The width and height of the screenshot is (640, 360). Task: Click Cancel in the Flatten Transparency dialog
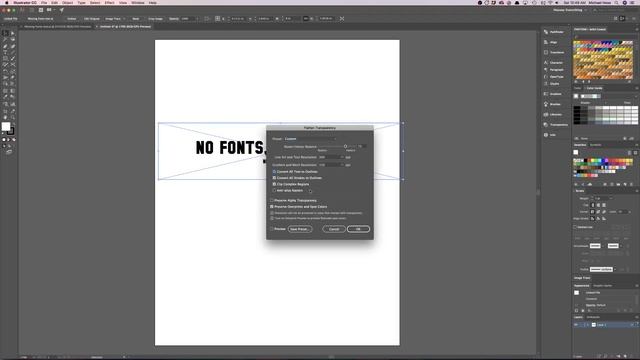click(x=334, y=229)
